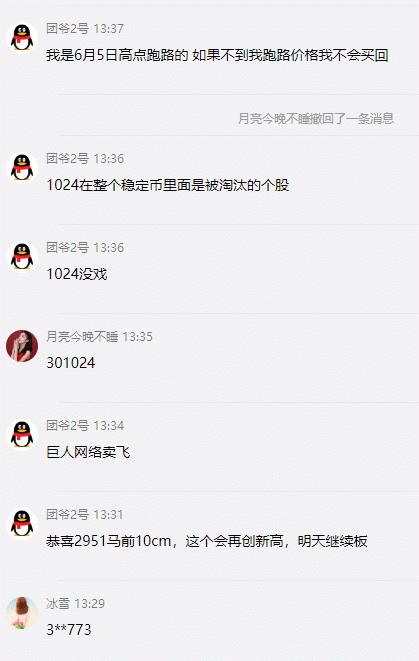Click penguin avatar beside the '1024在整个稳定币' message
The image size is (419, 661).
(22, 168)
